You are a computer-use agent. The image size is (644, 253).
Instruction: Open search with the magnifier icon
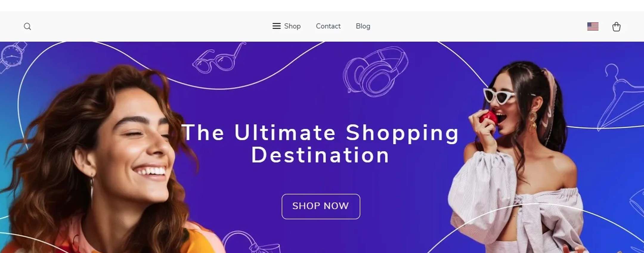(x=27, y=27)
